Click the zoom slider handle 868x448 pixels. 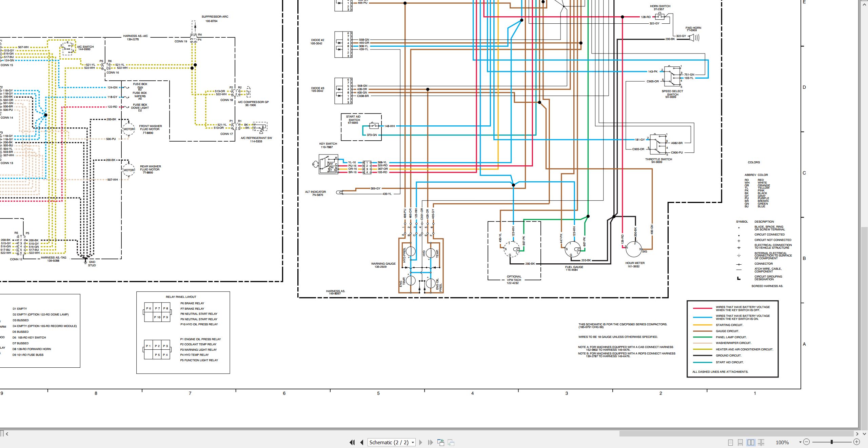click(x=831, y=442)
